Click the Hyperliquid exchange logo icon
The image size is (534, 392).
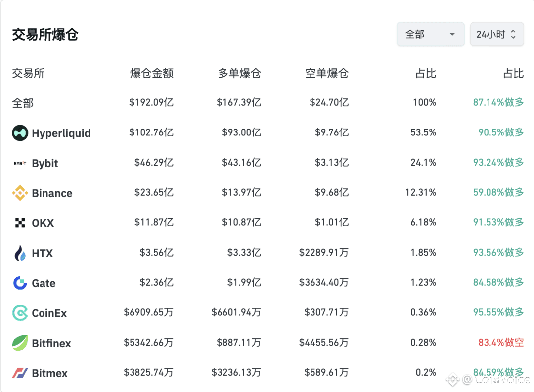pyautogui.click(x=20, y=133)
